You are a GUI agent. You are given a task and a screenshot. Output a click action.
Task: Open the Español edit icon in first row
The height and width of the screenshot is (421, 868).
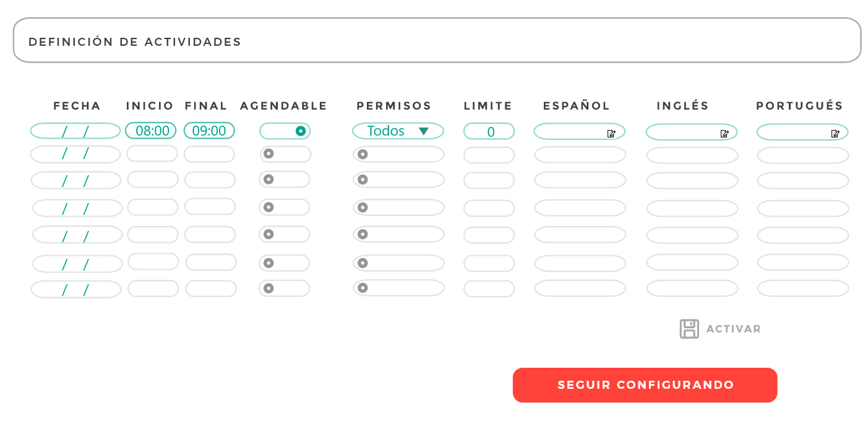pyautogui.click(x=611, y=133)
